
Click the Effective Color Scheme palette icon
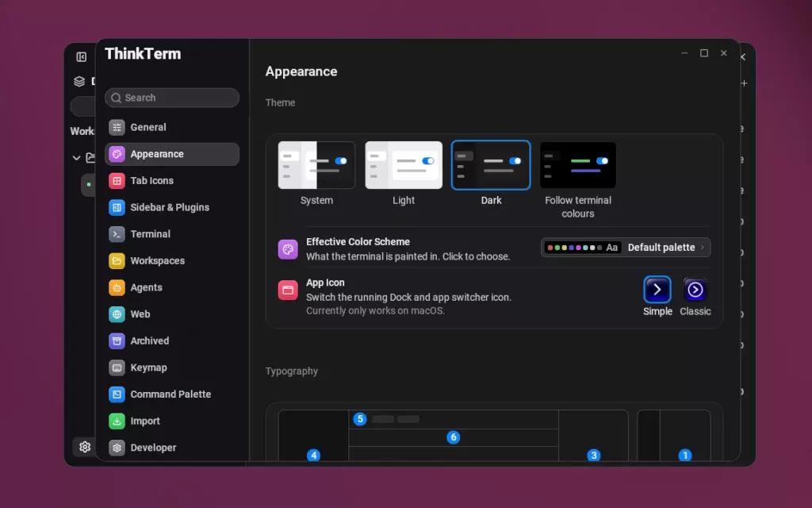point(288,249)
